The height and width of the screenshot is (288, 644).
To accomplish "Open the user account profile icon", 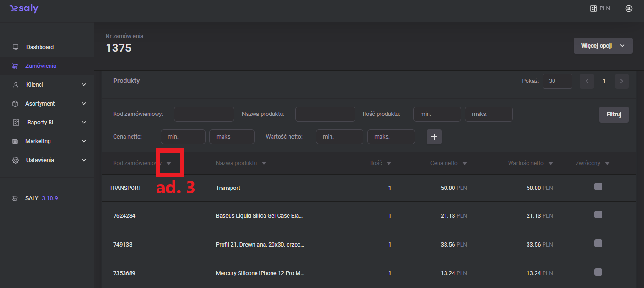I will tap(628, 8).
